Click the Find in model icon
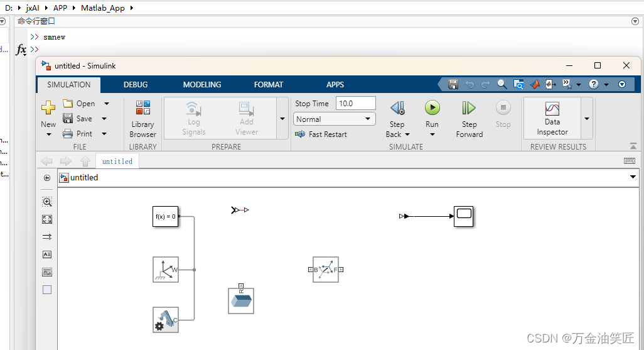644x350 pixels. coord(518,84)
